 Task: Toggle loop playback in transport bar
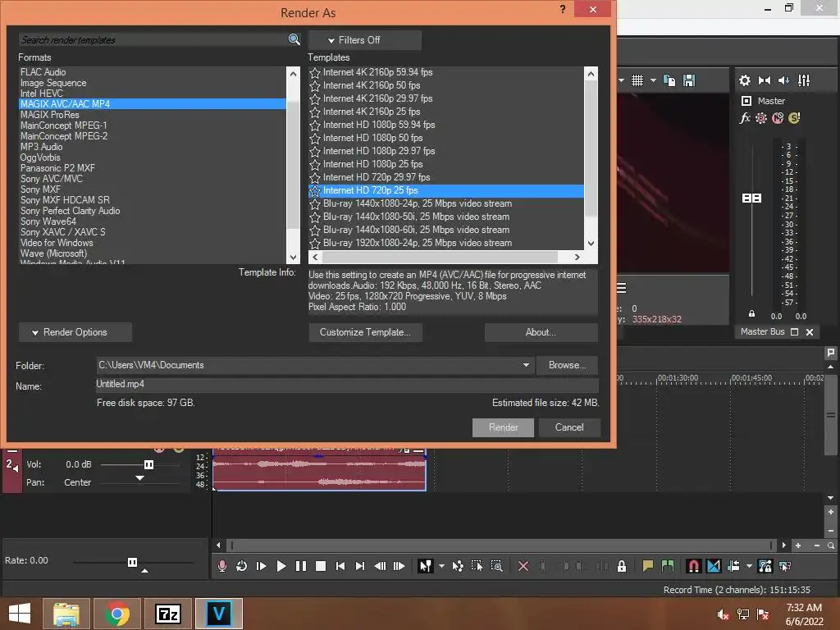[x=242, y=566]
